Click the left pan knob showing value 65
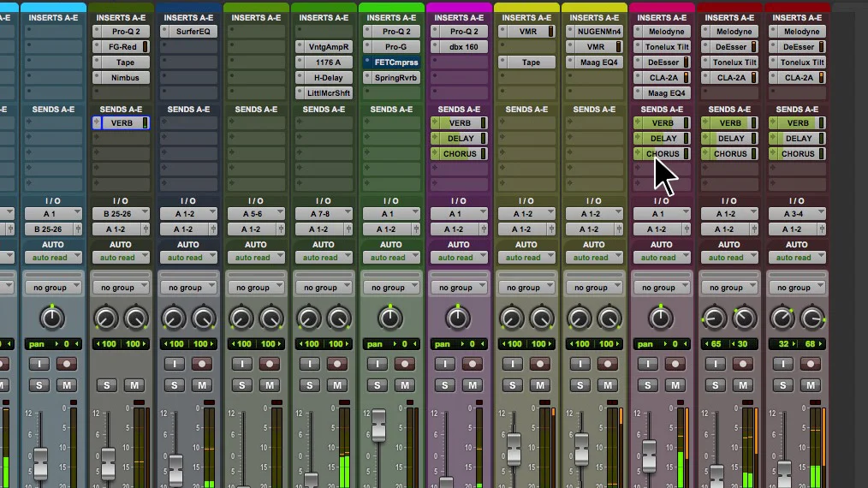The height and width of the screenshot is (488, 868). click(x=714, y=318)
